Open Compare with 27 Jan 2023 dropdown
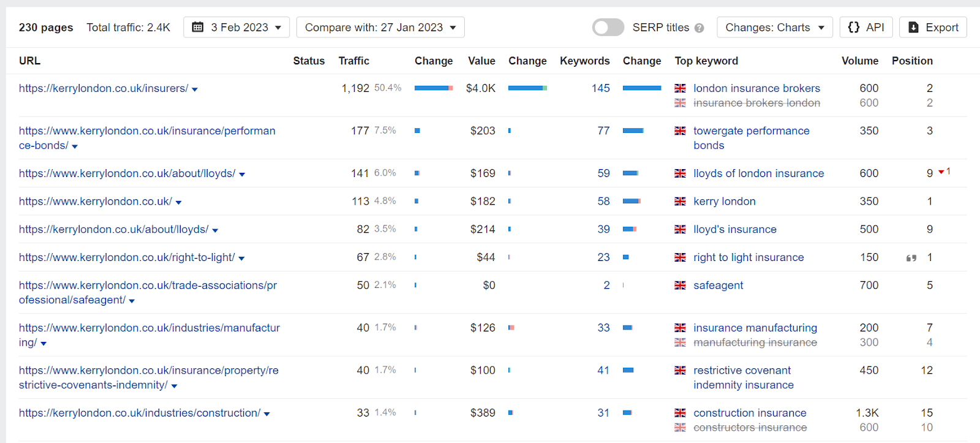Screen dimensions: 980x443 (380, 28)
